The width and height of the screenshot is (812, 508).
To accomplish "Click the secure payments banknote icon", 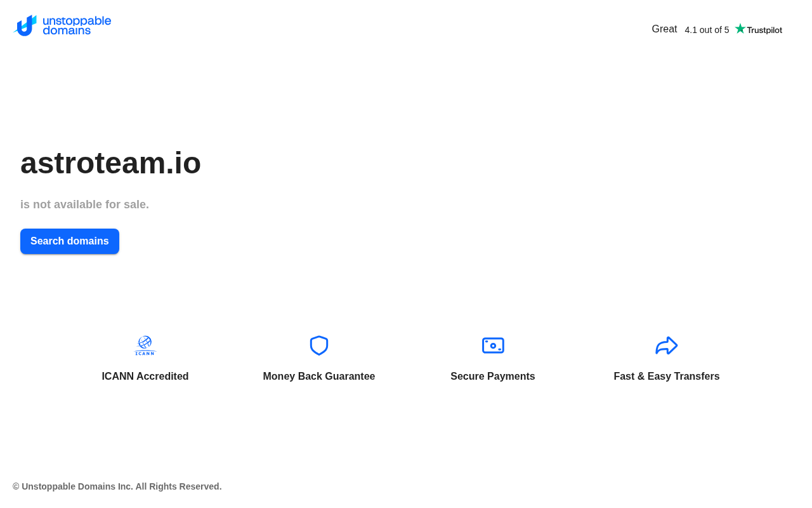I will pos(493,345).
